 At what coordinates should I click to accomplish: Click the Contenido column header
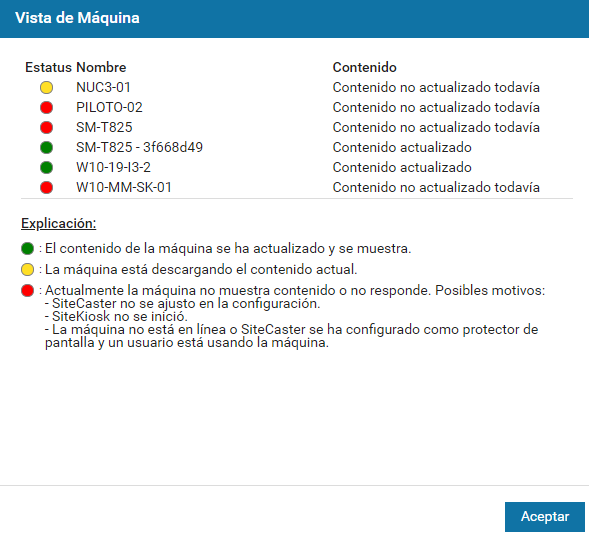tap(364, 67)
